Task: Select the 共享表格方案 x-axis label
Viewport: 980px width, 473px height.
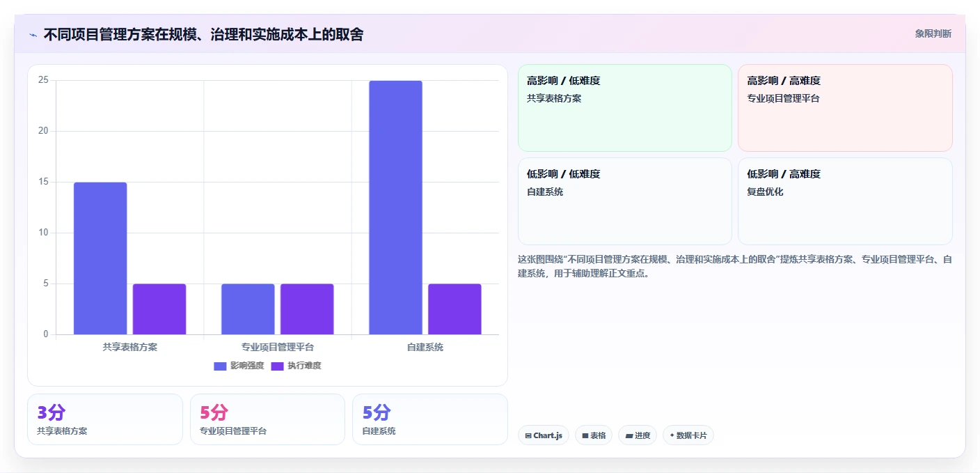Action: 129,346
